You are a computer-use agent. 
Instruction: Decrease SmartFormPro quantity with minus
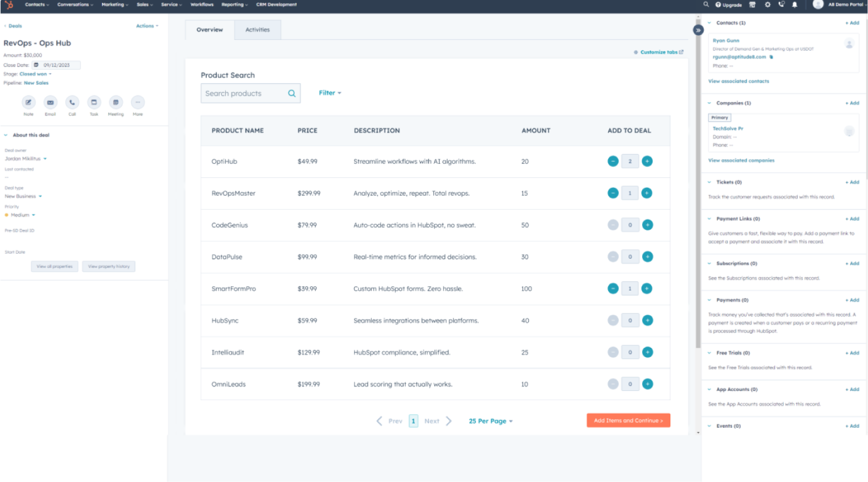[613, 288]
